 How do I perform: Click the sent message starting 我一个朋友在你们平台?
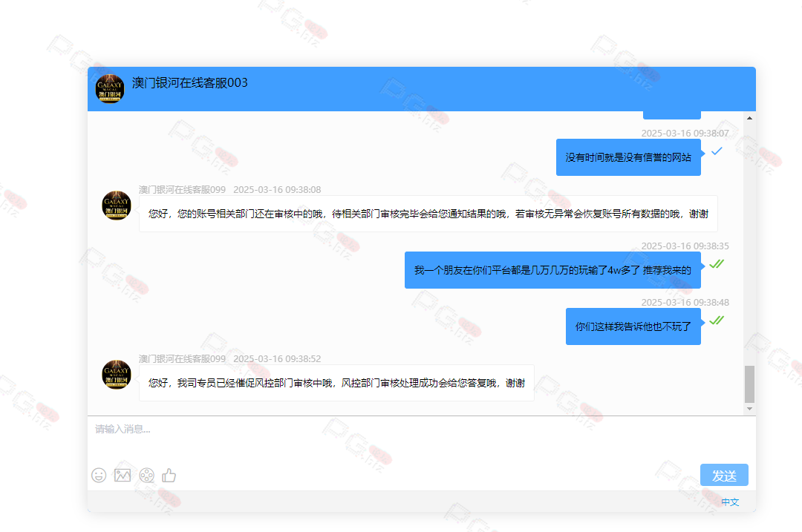[552, 270]
